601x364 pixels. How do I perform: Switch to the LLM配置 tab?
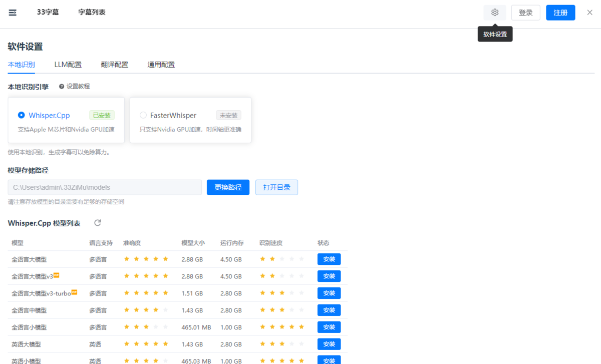pos(68,65)
